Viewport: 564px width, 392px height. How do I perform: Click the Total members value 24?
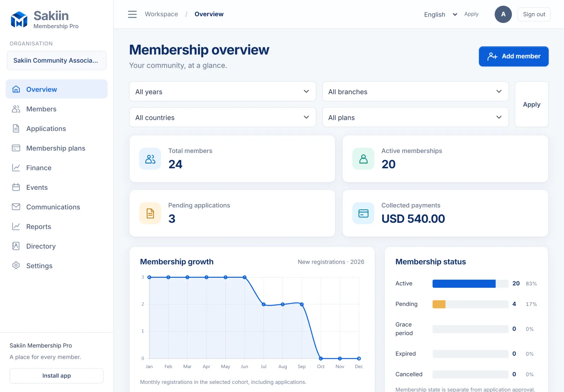[x=175, y=164]
